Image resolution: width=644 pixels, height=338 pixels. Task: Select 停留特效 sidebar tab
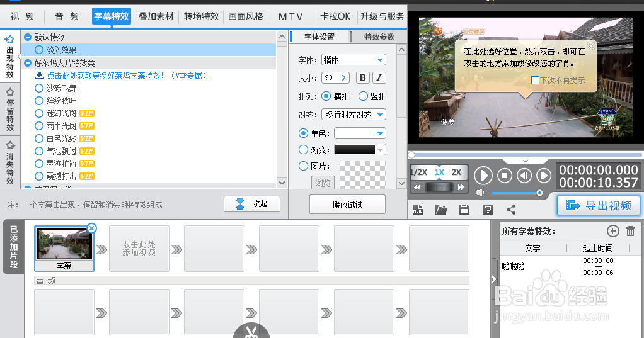pyautogui.click(x=10, y=110)
